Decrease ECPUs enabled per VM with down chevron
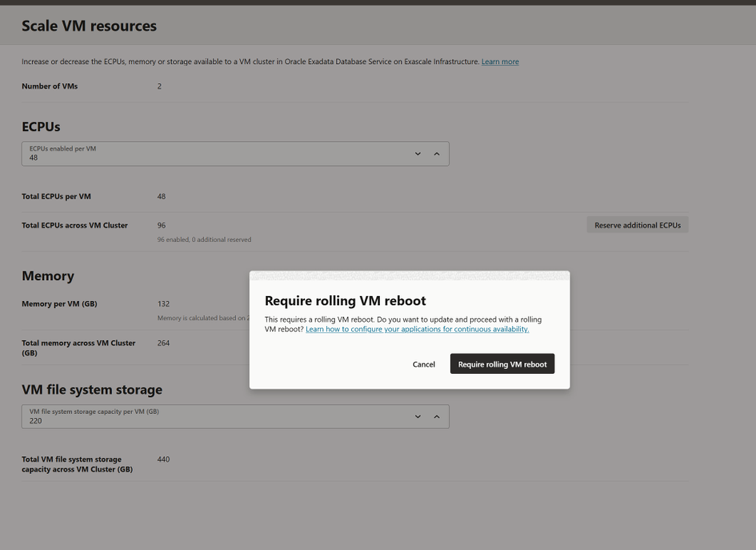This screenshot has height=550, width=756. pos(418,154)
